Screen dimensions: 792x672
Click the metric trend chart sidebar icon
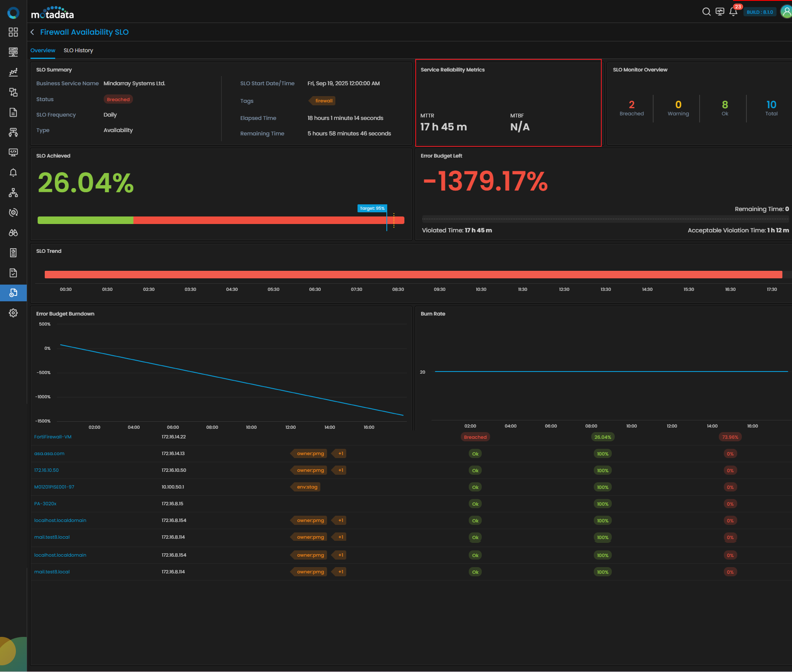click(13, 72)
